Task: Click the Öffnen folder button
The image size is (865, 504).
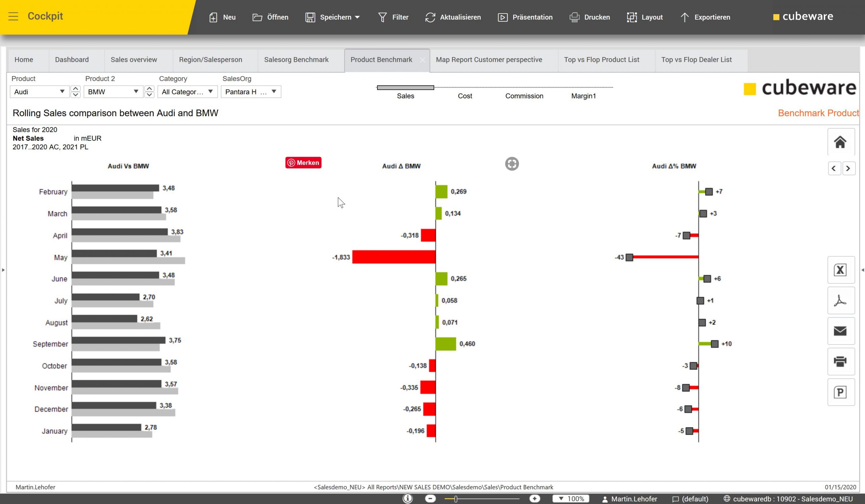Action: [x=271, y=17]
